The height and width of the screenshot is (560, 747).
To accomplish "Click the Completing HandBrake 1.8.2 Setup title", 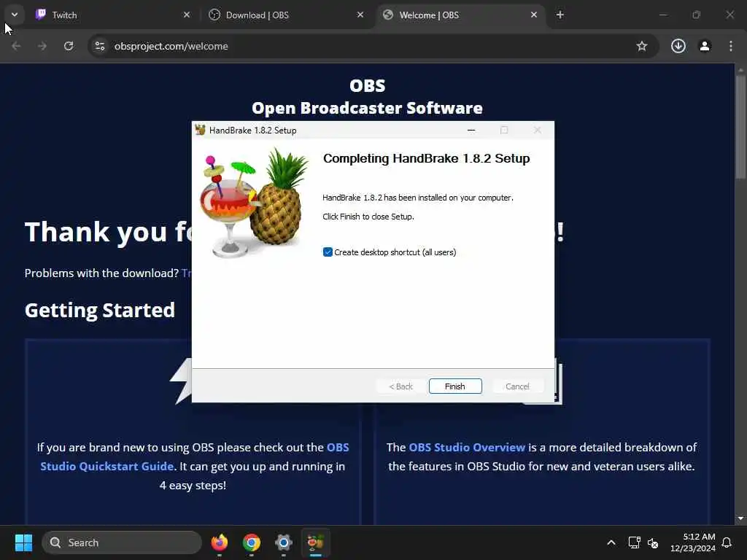I will pyautogui.click(x=426, y=158).
